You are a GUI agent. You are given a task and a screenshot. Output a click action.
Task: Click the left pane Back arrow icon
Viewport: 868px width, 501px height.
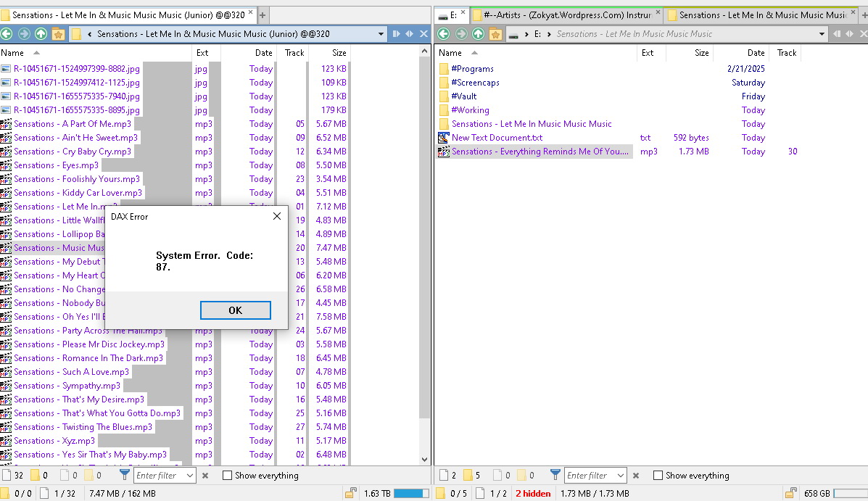7,34
